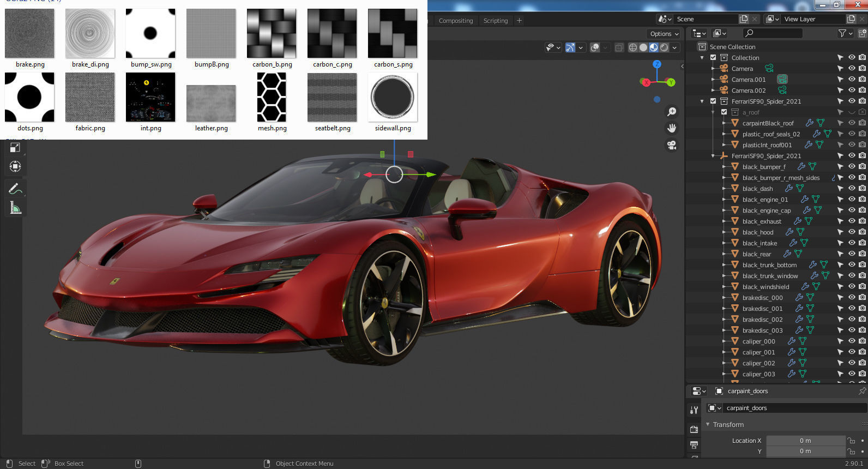
Task: Click the X axis on navigation gizmo
Action: (646, 82)
